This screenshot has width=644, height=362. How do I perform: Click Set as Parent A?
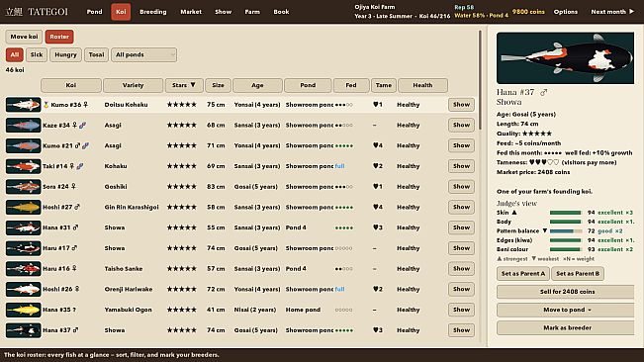[523, 274]
